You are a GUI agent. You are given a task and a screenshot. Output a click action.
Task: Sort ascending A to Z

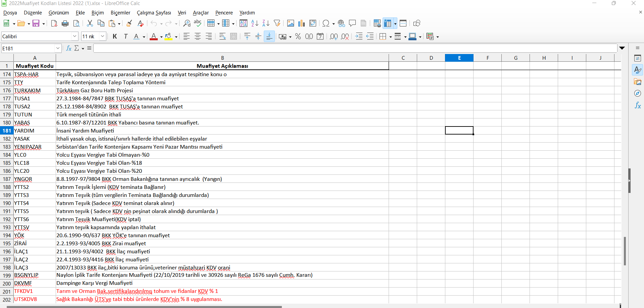tap(255, 23)
